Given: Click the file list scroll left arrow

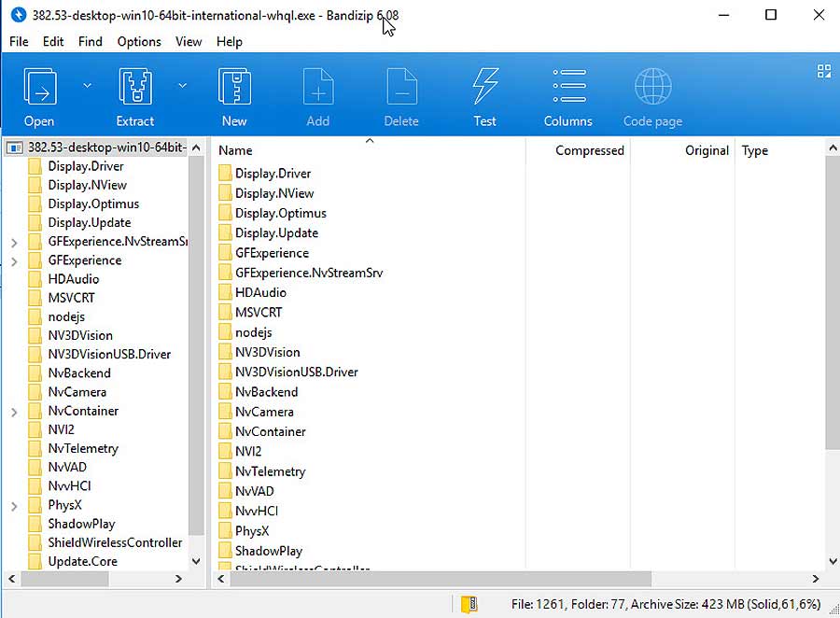Looking at the screenshot, I should (220, 579).
